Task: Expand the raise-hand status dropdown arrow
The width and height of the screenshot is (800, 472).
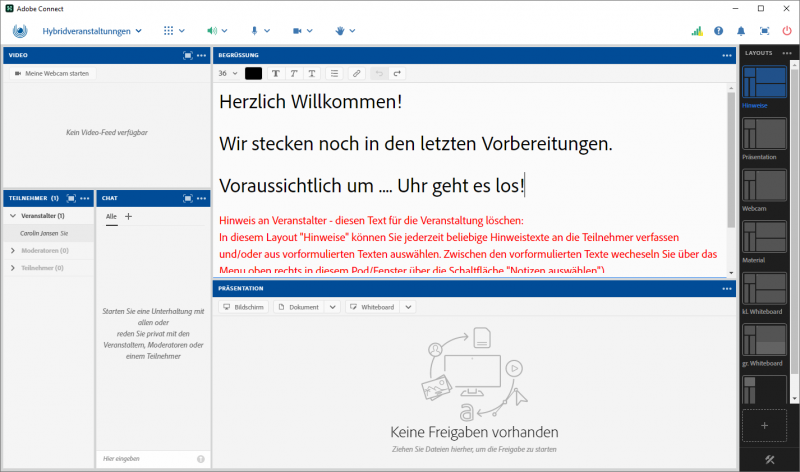Action: (x=352, y=31)
